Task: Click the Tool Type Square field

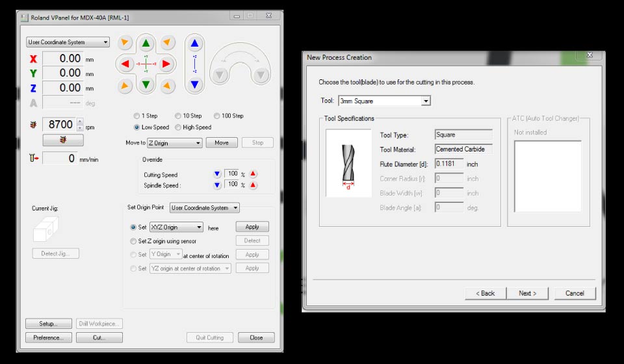Action: (463, 135)
